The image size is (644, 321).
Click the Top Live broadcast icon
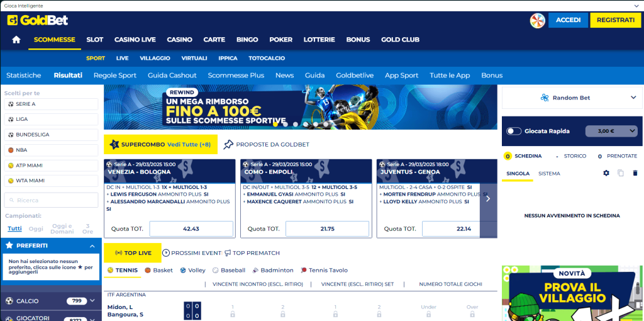click(x=119, y=253)
